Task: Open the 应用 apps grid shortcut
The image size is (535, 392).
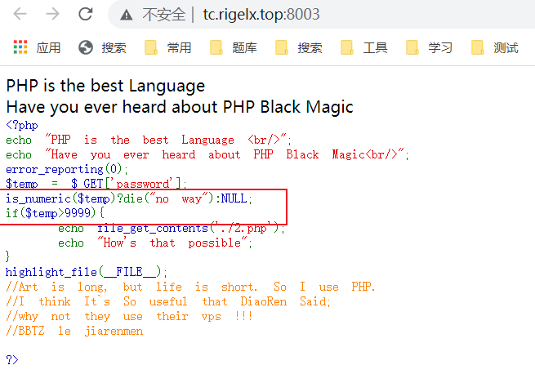Action: pos(20,47)
